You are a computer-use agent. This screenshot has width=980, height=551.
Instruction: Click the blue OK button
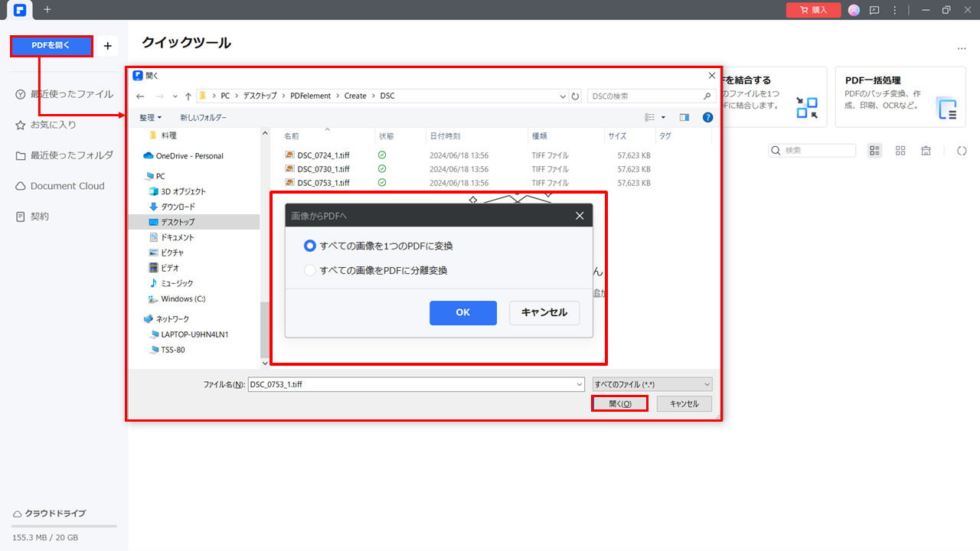(463, 312)
